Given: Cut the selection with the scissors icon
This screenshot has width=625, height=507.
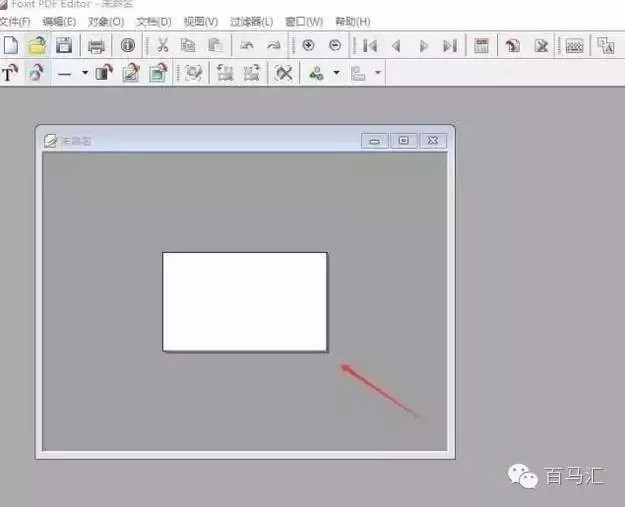Looking at the screenshot, I should (163, 45).
